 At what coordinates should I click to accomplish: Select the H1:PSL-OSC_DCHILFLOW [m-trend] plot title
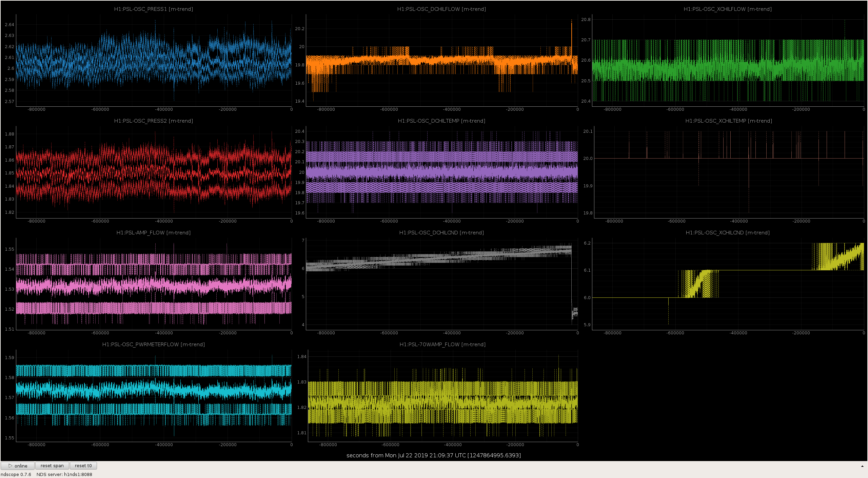point(441,9)
